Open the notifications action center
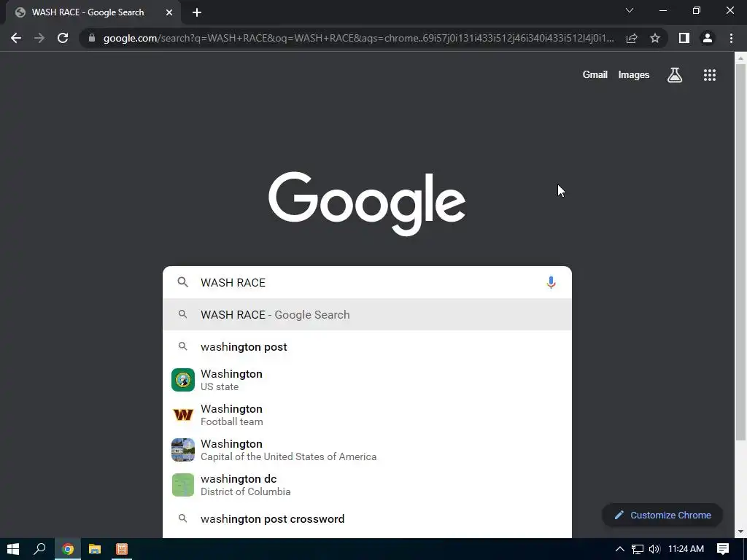The height and width of the screenshot is (560, 747). pyautogui.click(x=723, y=549)
